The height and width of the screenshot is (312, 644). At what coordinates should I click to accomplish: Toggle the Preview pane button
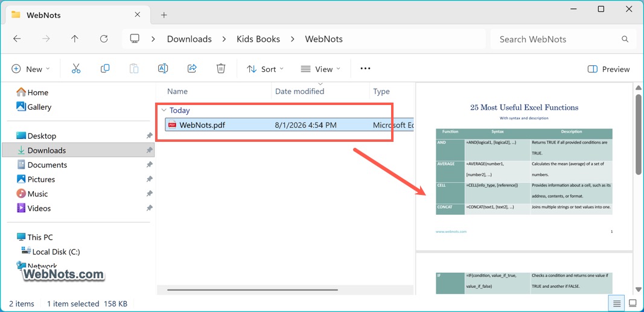coord(608,69)
